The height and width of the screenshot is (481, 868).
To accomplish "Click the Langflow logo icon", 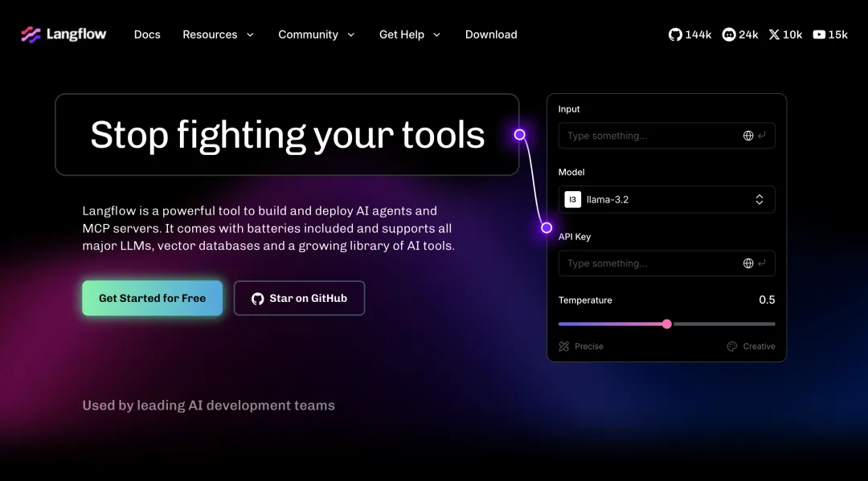I will (31, 35).
